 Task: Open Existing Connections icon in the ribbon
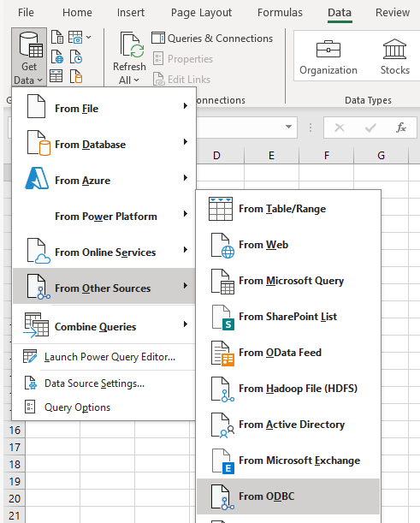76,76
